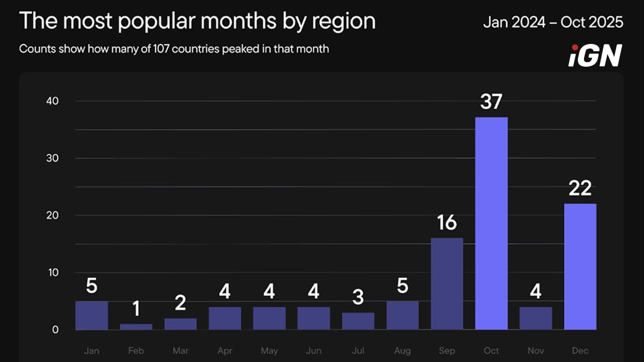Select the value label 16
The image size is (644, 362).
[x=447, y=222]
